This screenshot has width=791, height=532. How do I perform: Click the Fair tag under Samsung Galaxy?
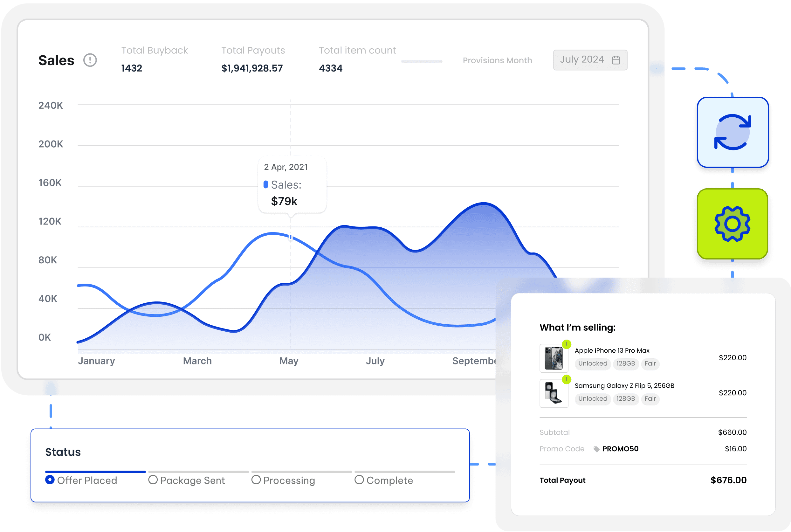(650, 399)
